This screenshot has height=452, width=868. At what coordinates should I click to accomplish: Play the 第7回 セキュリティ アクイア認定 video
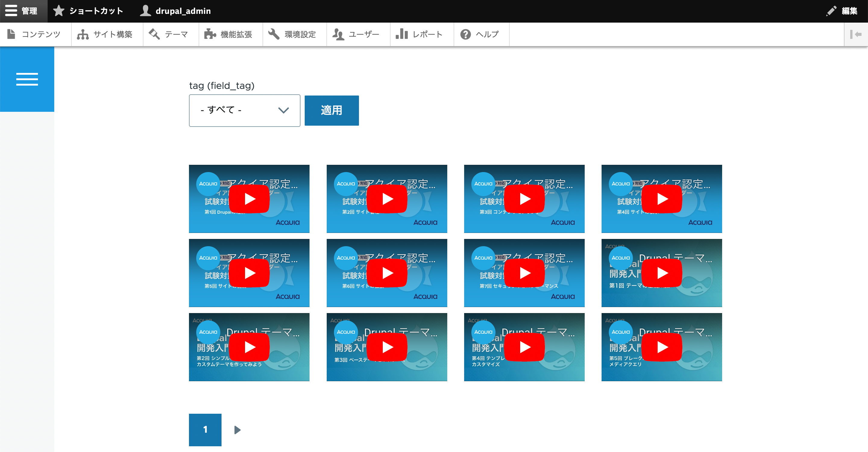tap(524, 273)
